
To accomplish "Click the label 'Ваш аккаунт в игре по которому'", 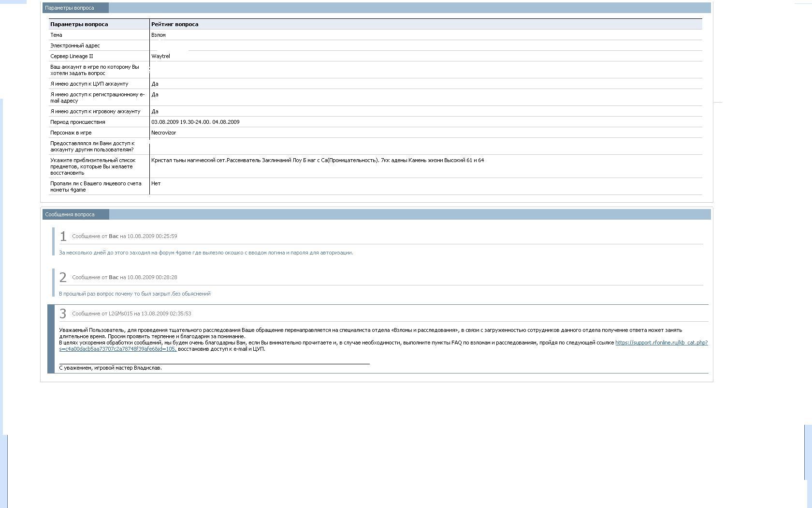I will (x=94, y=70).
